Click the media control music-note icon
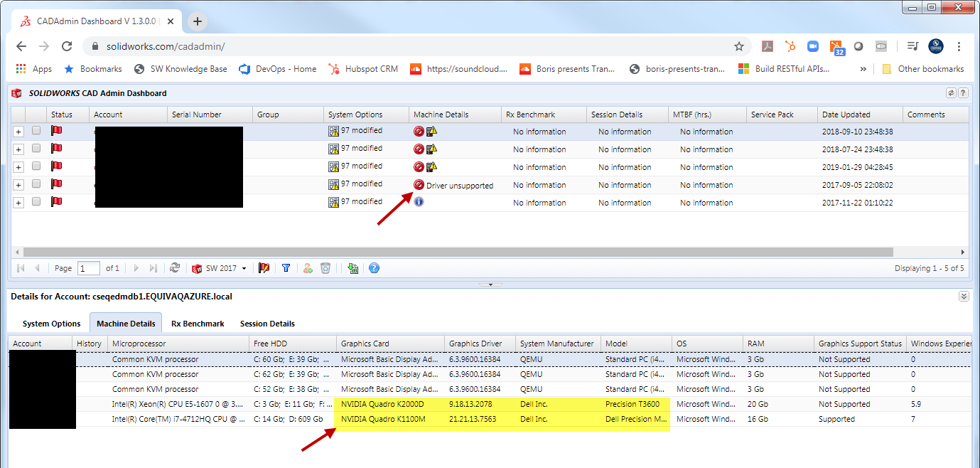980x468 pixels. tap(913, 46)
